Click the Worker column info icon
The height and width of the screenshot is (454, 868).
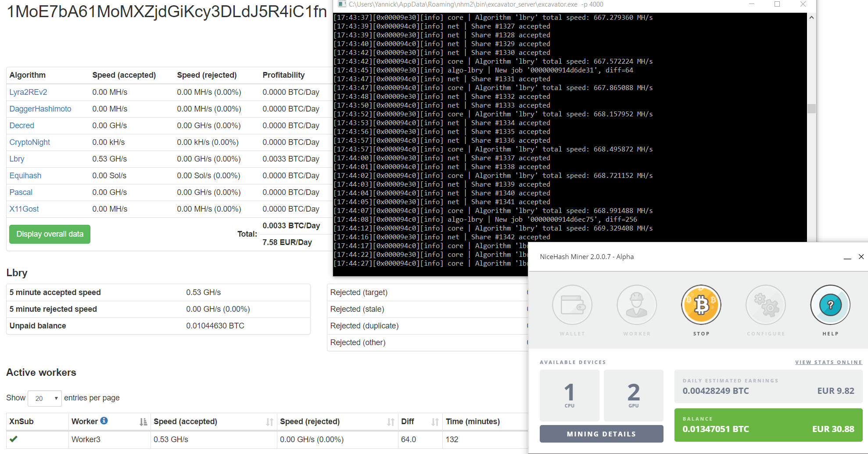(104, 421)
